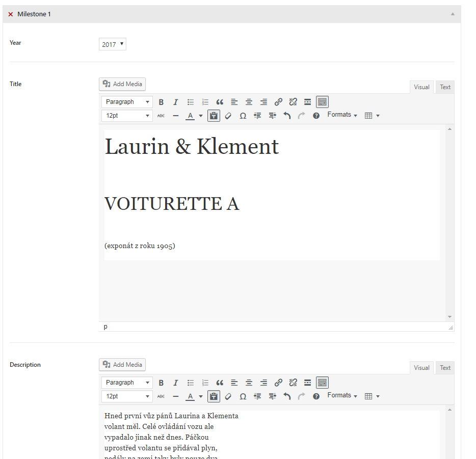Insert numbered list in Title editor
476x459 pixels.
coord(205,102)
